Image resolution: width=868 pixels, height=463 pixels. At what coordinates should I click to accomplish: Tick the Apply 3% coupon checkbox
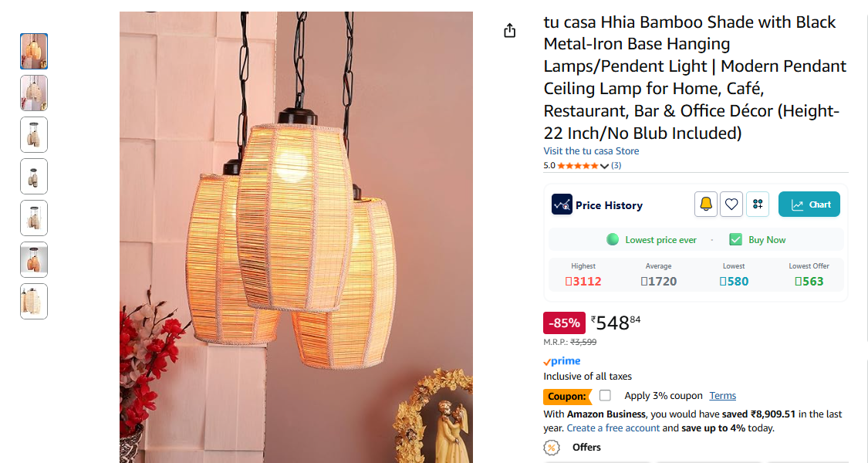tap(605, 395)
